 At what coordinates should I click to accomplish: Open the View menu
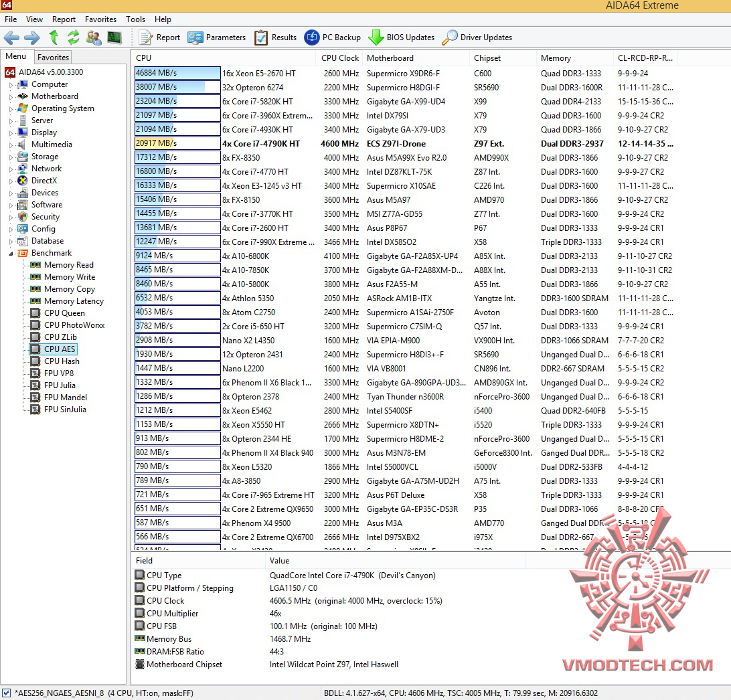click(35, 19)
